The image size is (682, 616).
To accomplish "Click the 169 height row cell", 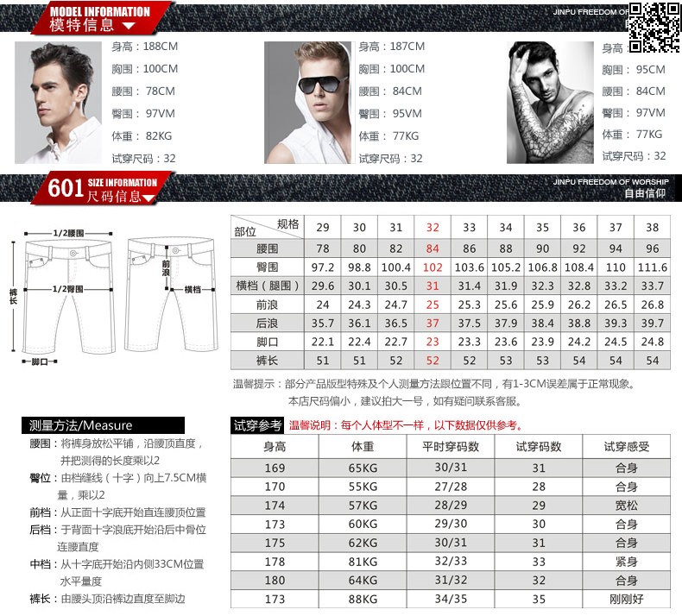I will point(275,468).
